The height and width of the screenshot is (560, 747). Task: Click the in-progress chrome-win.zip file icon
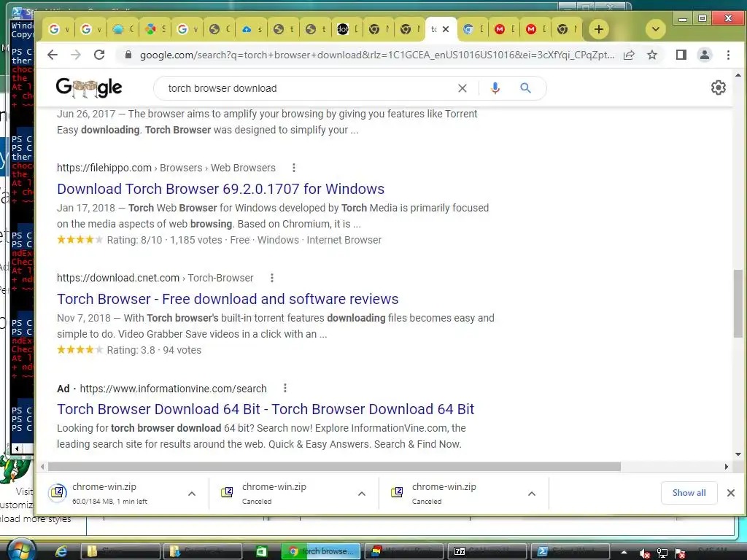click(58, 492)
